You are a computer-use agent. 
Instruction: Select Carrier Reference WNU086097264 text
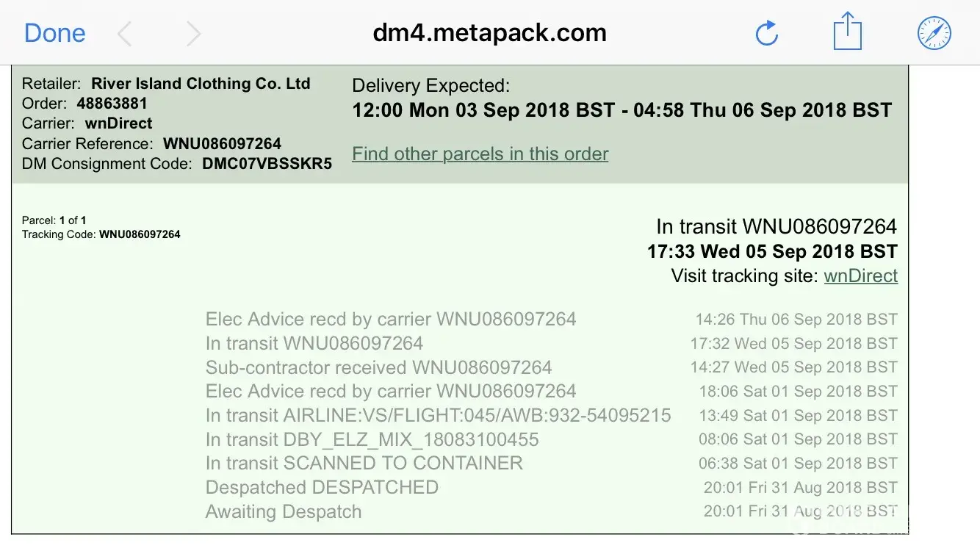click(222, 143)
